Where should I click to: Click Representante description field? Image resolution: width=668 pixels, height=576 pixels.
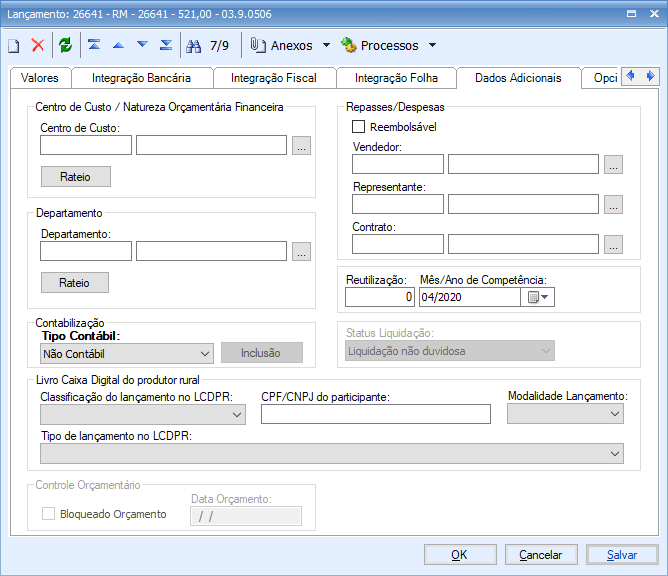523,204
